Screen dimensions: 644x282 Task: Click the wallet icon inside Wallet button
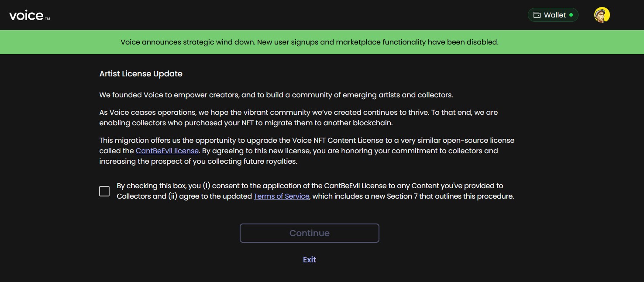click(537, 15)
